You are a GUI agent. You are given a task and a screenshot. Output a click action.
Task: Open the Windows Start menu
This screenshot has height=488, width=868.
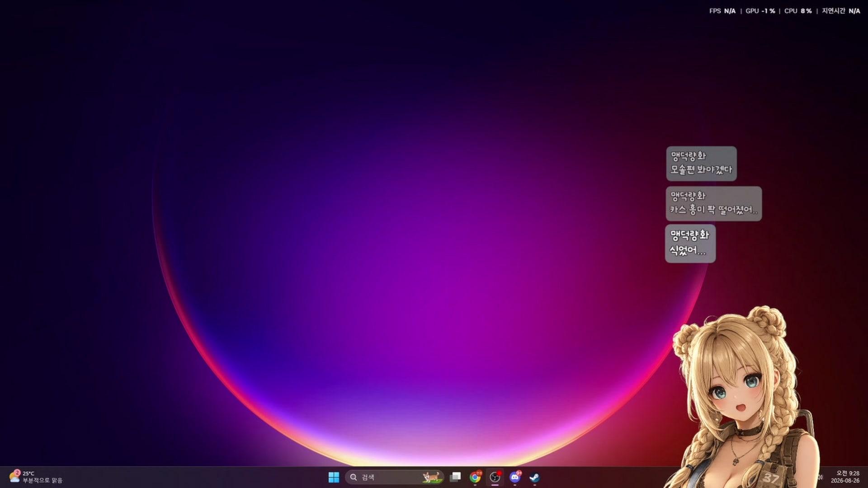click(x=334, y=477)
